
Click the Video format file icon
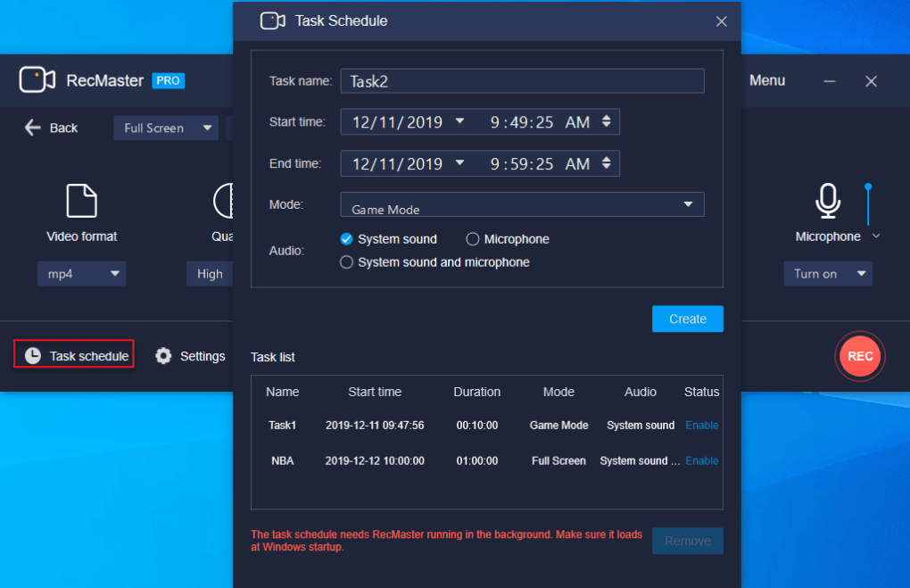pos(82,202)
